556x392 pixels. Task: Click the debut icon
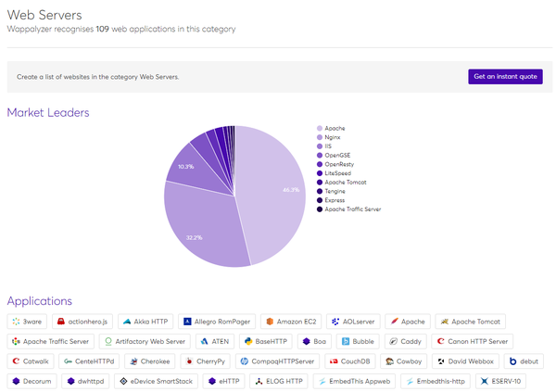(x=512, y=361)
